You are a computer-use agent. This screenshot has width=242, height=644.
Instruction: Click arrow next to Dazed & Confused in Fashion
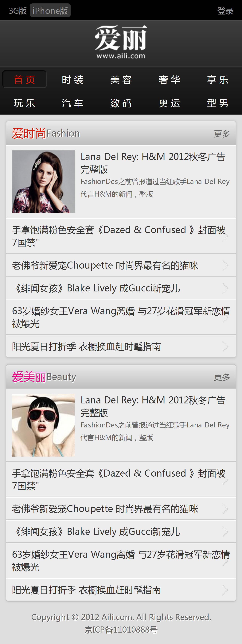coord(225,236)
